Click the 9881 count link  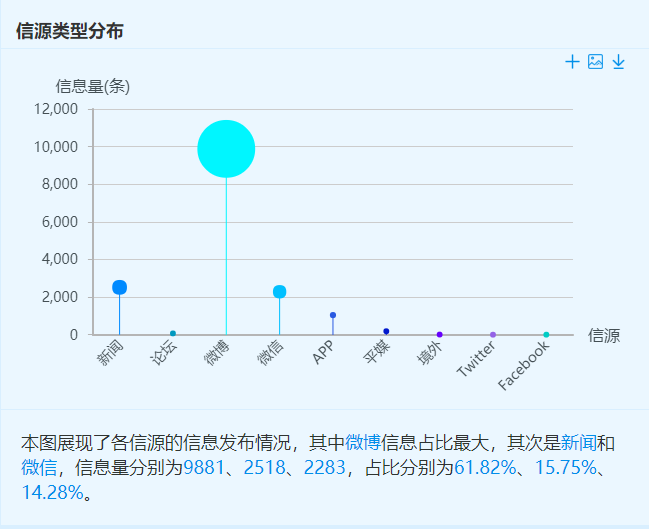pyautogui.click(x=204, y=467)
